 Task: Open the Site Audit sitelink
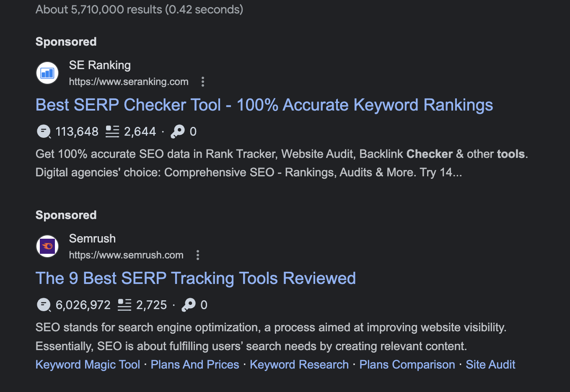pyautogui.click(x=490, y=364)
